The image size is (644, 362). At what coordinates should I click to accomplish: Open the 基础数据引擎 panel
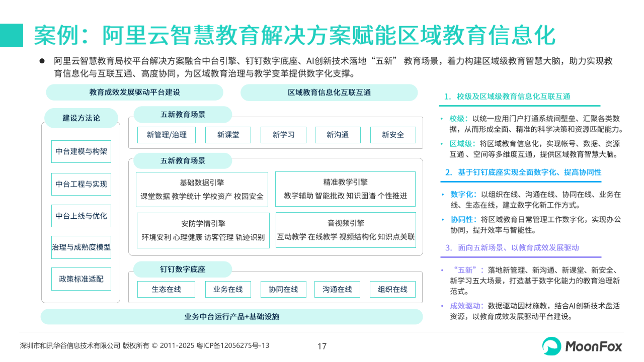(202, 190)
